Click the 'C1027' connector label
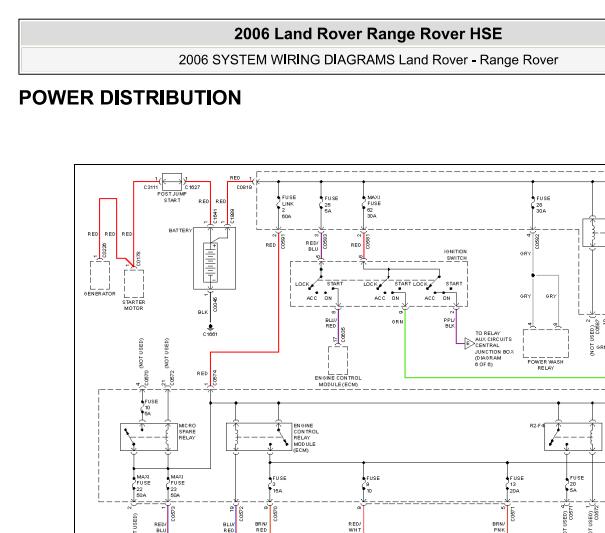The width and height of the screenshot is (605, 533). [193, 187]
